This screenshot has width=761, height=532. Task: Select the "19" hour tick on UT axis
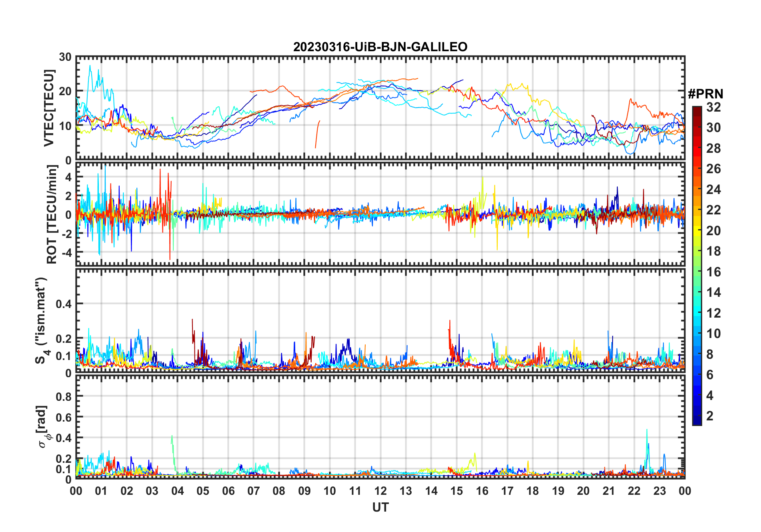tap(558, 491)
